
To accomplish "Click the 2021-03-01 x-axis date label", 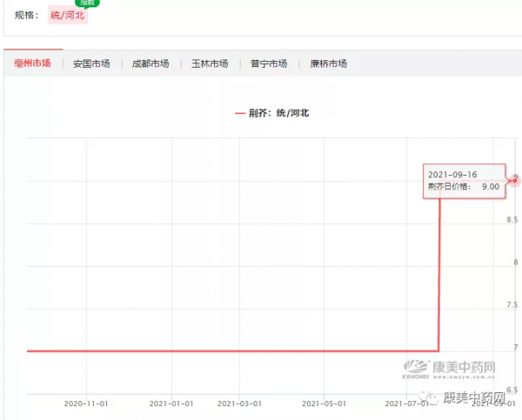I will [238, 403].
